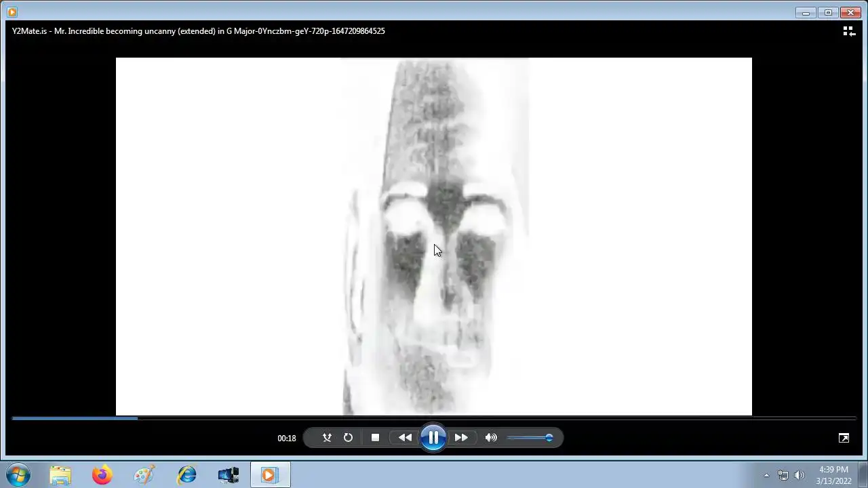Click the next/fast forward button
This screenshot has width=868, height=488.
click(x=461, y=438)
